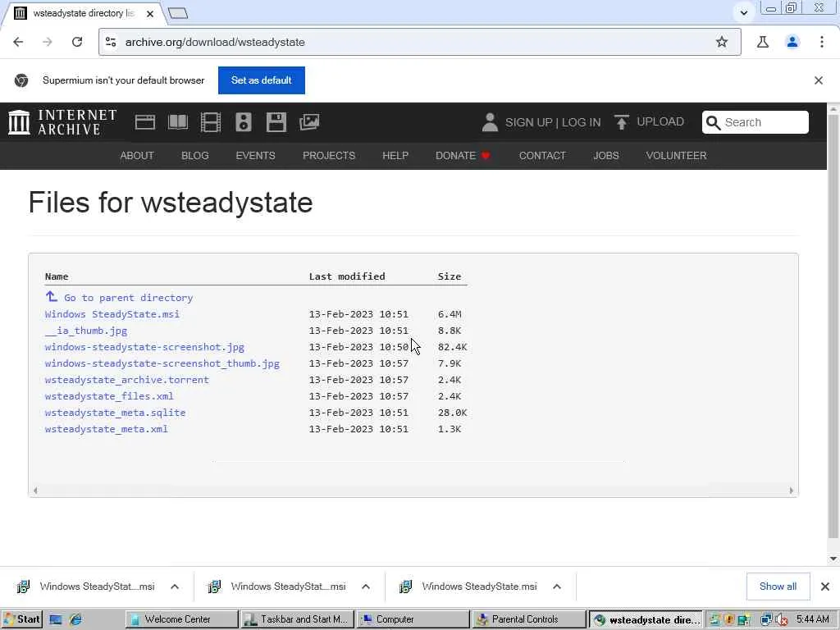Screen dimensions: 840x630
Task: Open the Video film icon
Action: [x=211, y=122]
